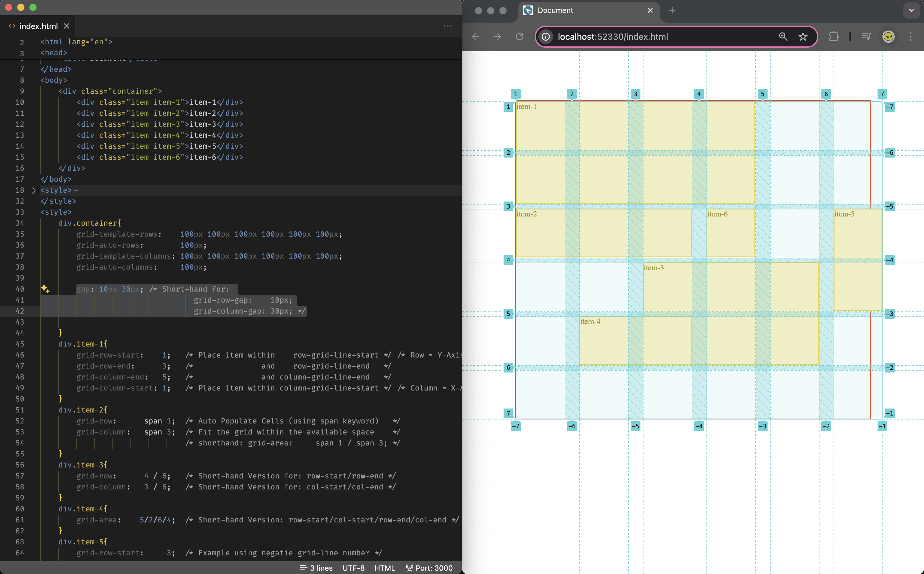Click the editor window yellow minimize button
The width and height of the screenshot is (924, 574).
coord(21,7)
